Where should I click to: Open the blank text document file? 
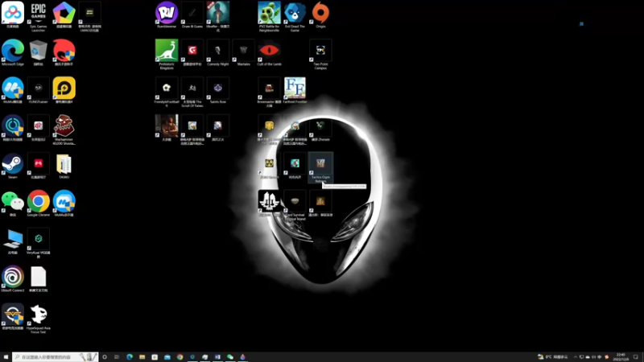pyautogui.click(x=38, y=279)
